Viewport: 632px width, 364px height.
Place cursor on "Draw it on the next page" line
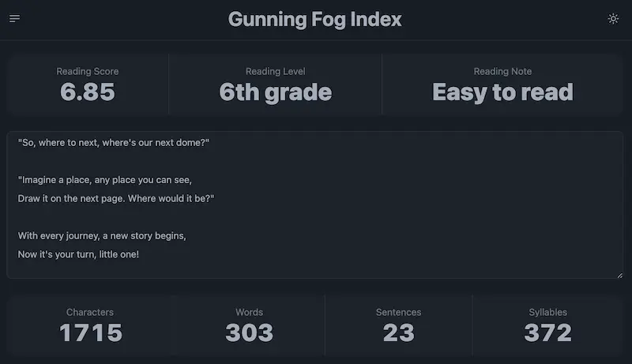coord(116,198)
